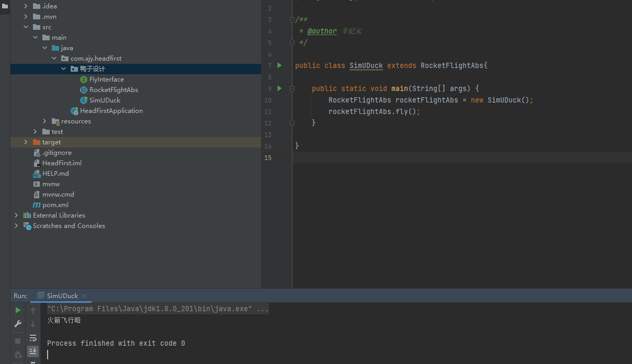The width and height of the screenshot is (632, 364).
Task: Rerun SimUDuck in Run panel
Action: 18,310
